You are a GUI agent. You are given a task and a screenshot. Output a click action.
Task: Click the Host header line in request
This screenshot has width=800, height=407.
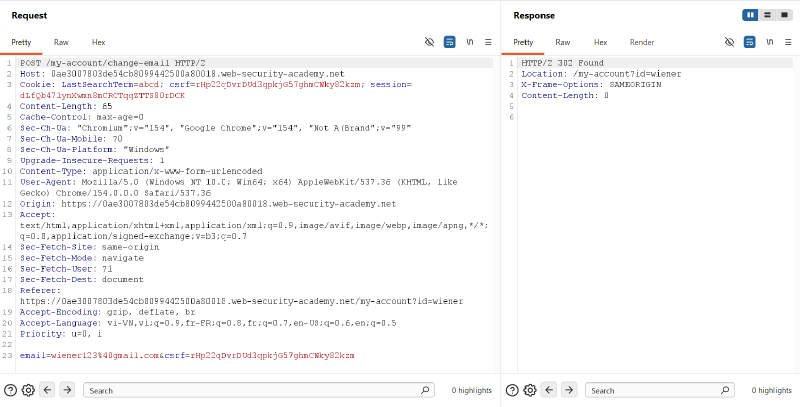pyautogui.click(x=182, y=74)
